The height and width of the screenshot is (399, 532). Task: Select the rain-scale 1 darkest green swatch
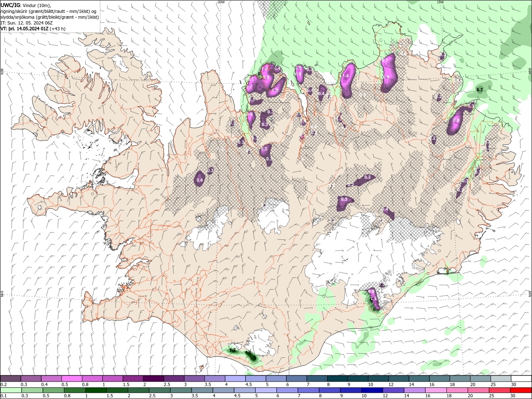click(96, 390)
